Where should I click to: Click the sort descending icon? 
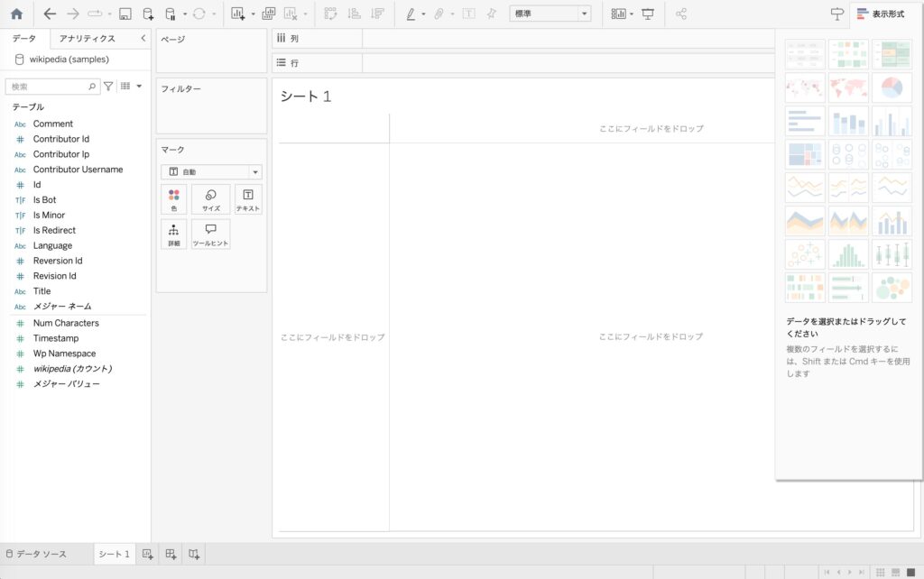pyautogui.click(x=378, y=14)
